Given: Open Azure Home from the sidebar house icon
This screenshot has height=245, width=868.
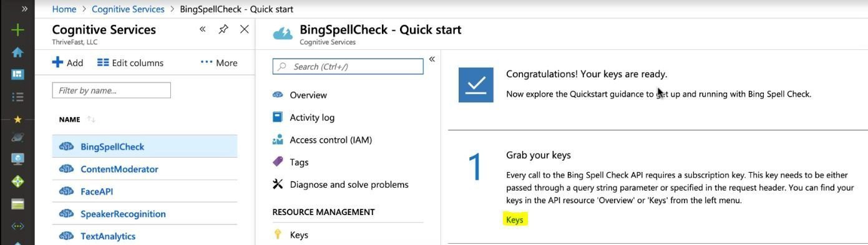Looking at the screenshot, I should tap(17, 52).
